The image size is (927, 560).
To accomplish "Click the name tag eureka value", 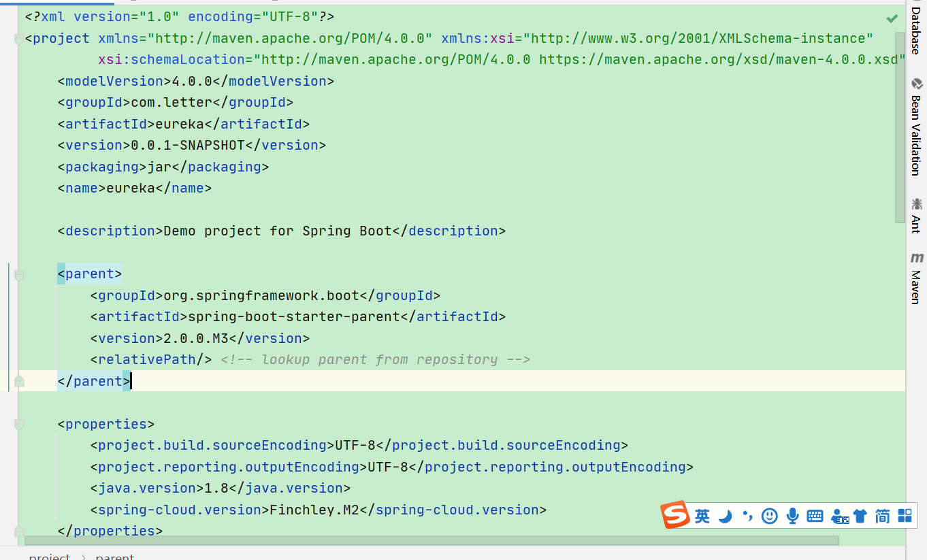I will click(x=131, y=188).
